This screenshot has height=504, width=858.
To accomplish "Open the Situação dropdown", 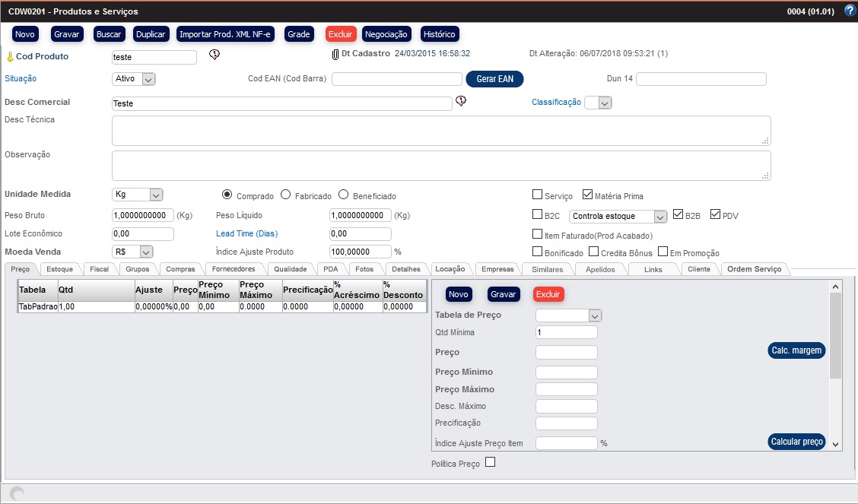I will pos(148,78).
